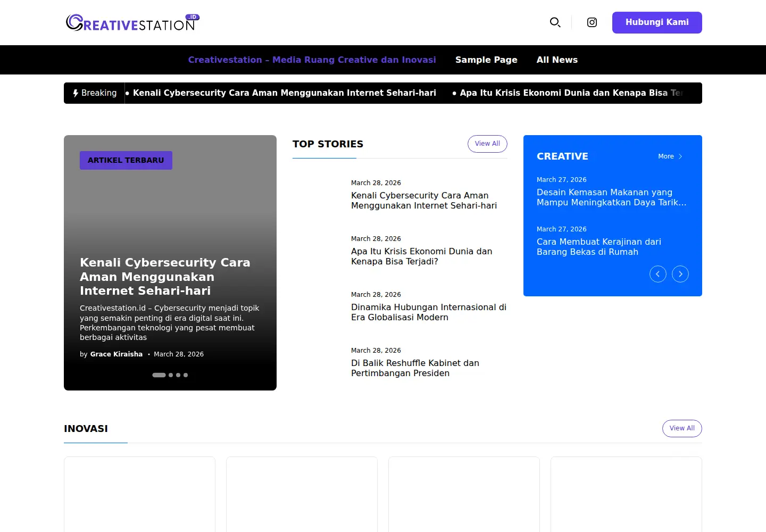Open Desain Kemasan Makanan article
Screen dimensions: 766x532
(x=612, y=197)
